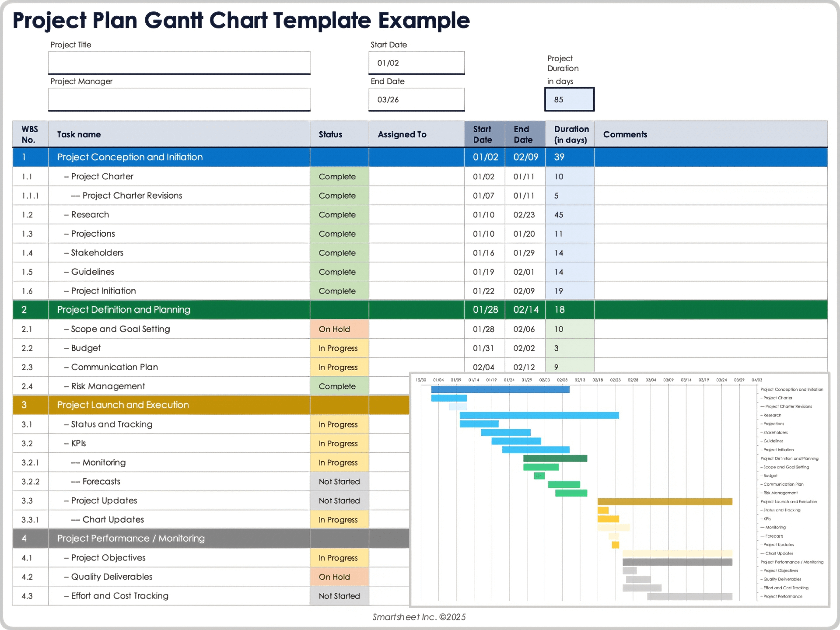Viewport: 840px width, 630px height.
Task: Select the End Date field showing 03/26
Action: pyautogui.click(x=416, y=99)
